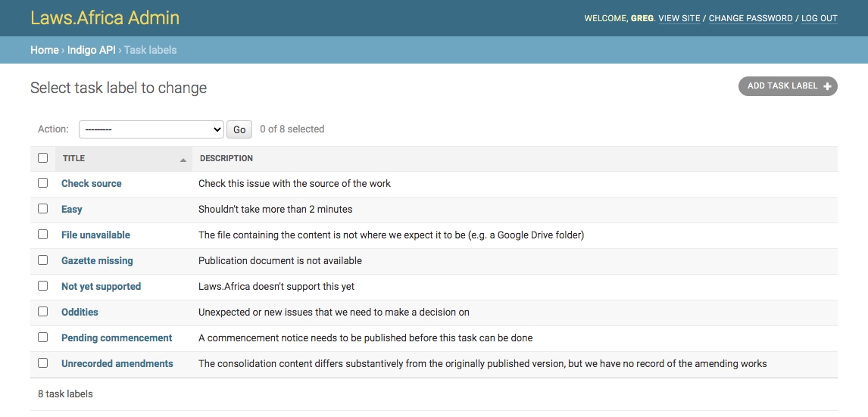Image resolution: width=868 pixels, height=417 pixels.
Task: Click the sort arrow in Title column
Action: (183, 160)
